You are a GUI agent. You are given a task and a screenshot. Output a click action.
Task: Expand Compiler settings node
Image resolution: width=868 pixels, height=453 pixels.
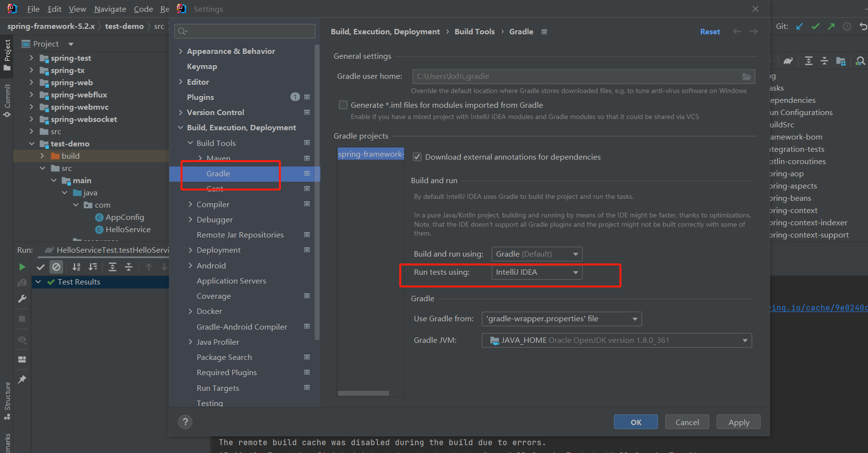coord(190,204)
